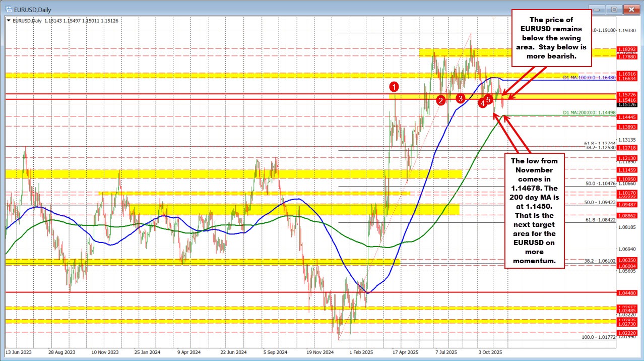Select the red numbered marker 4 on chart
Viewport: 644px width, 361px height.
coord(481,102)
